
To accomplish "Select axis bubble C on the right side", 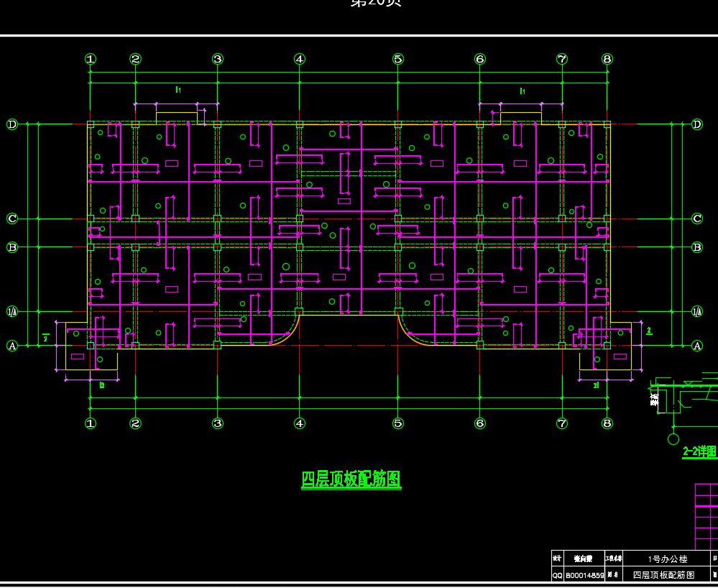I will tap(696, 219).
